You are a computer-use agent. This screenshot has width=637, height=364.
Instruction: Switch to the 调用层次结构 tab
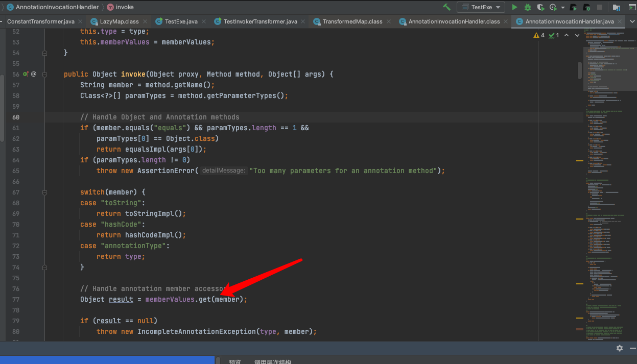(x=273, y=361)
